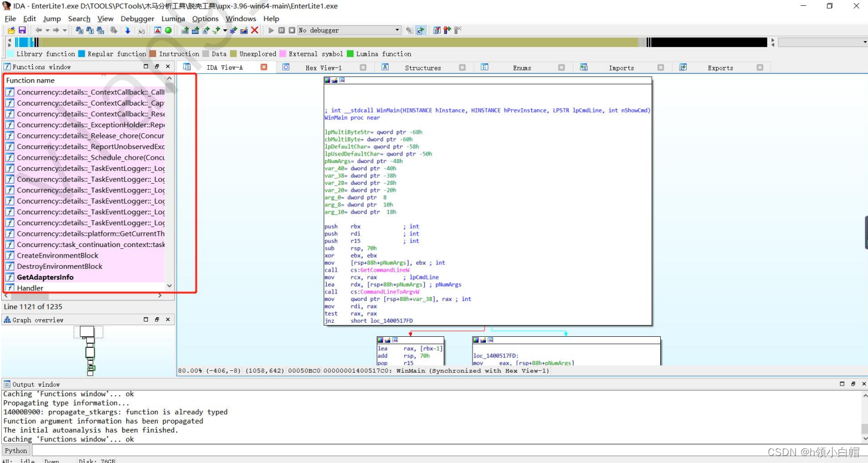The width and height of the screenshot is (868, 463).
Task: Select the GetAdaptersInfo function
Action: pos(45,277)
